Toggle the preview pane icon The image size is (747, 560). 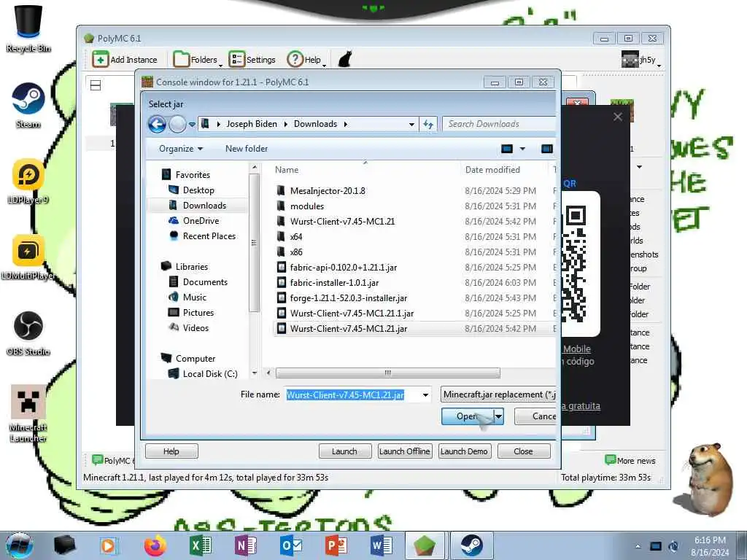(x=547, y=149)
